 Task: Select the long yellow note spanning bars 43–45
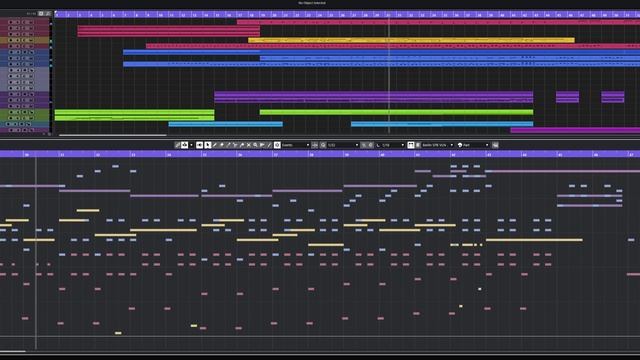(534, 240)
